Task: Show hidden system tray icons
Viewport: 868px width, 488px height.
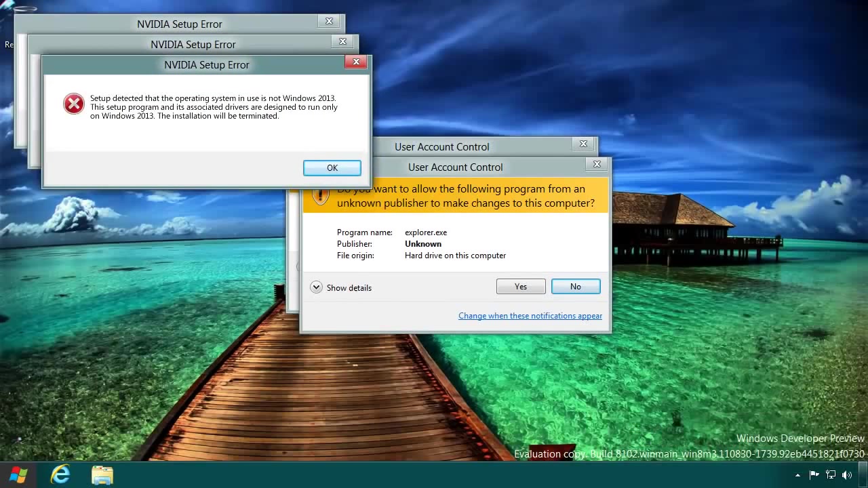Action: point(797,475)
